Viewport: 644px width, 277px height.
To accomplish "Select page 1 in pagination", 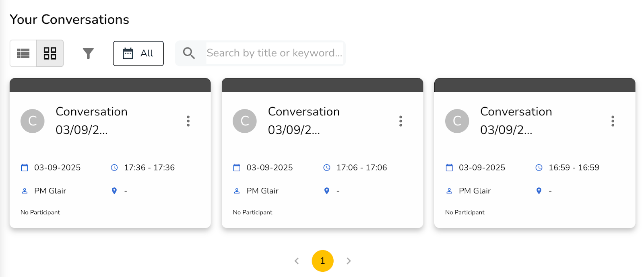I will point(322,261).
